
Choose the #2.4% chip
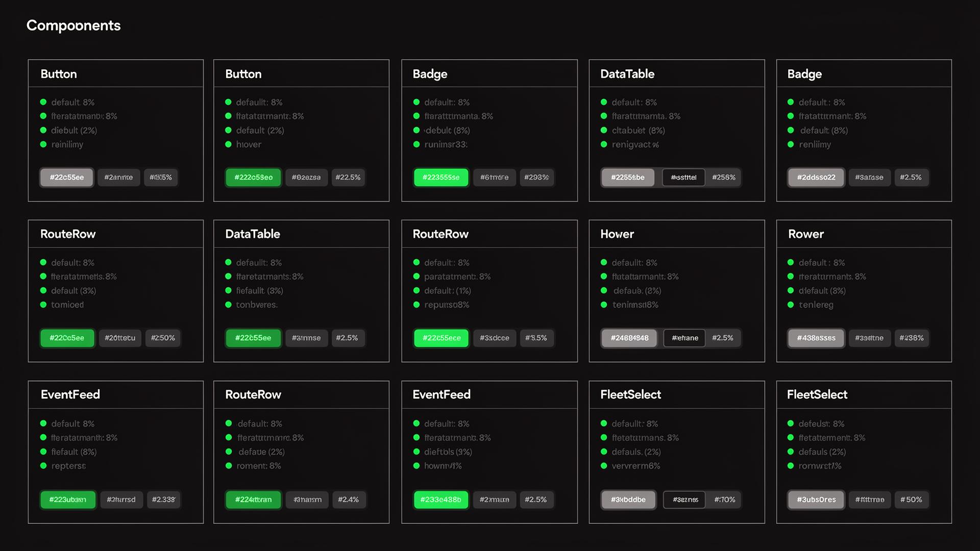pos(348,499)
